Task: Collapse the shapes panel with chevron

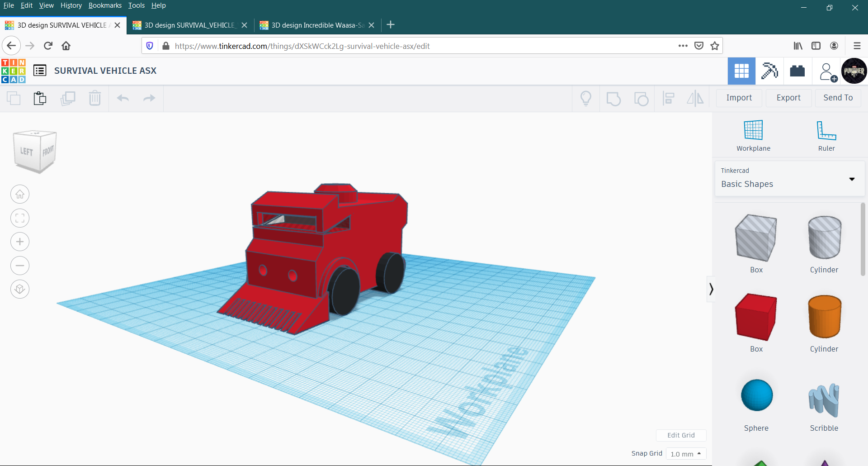Action: 711,288
